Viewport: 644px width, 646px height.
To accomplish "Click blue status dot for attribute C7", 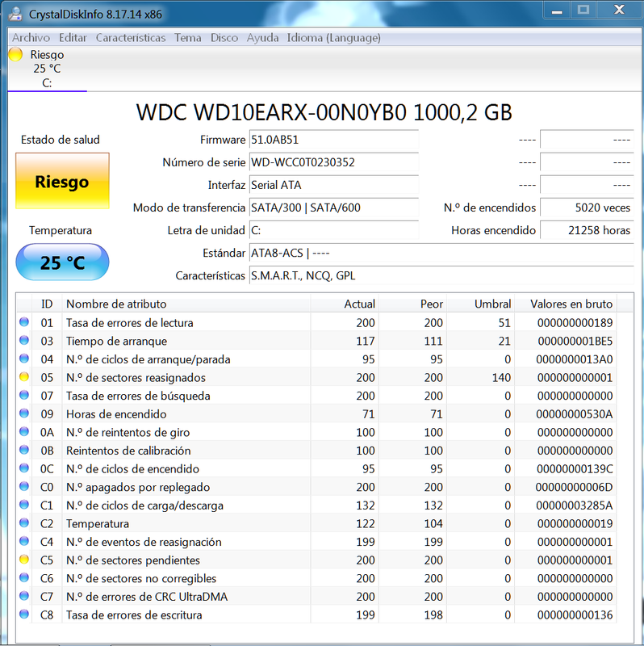I will pos(24,595).
